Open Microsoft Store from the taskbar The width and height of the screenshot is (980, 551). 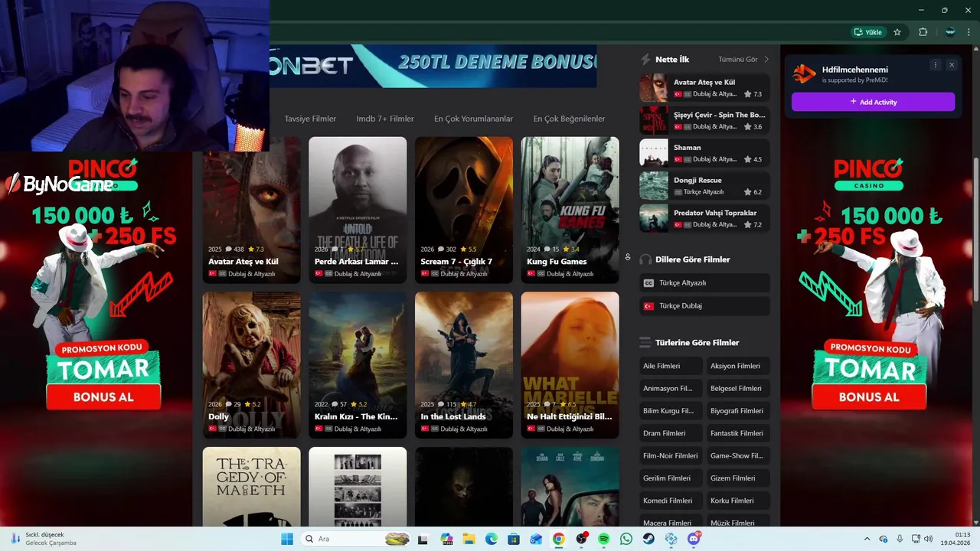click(x=514, y=539)
